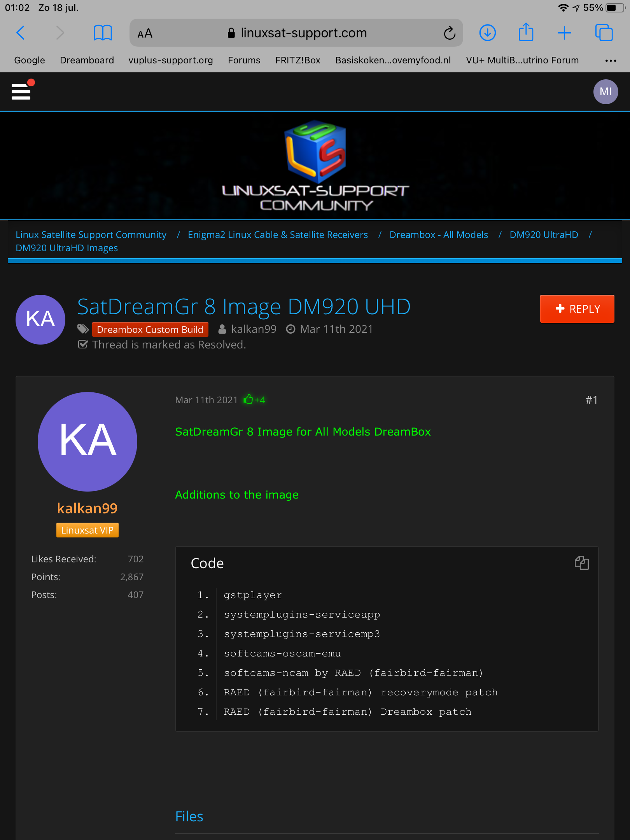630x840 pixels.
Task: Go to Linux Satellite Support Community breadcrumb
Action: coord(91,234)
